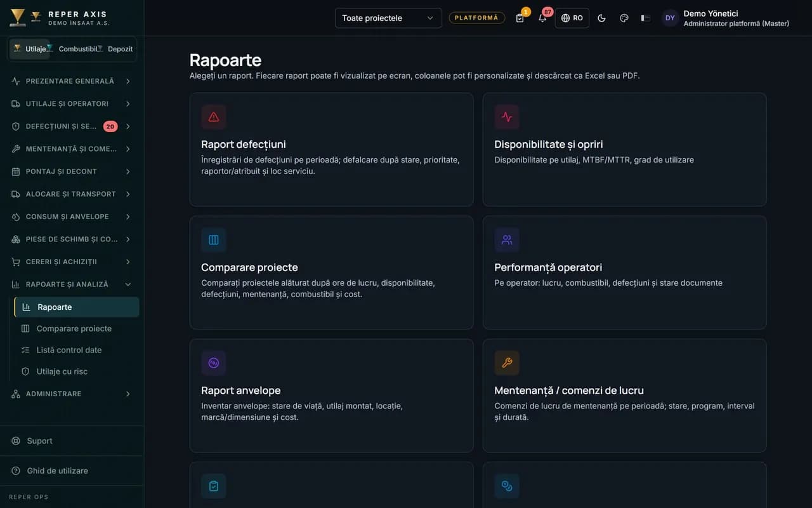Viewport: 812px width, 508px height.
Task: Open the Raport defecțiuni report card
Action: (x=331, y=150)
